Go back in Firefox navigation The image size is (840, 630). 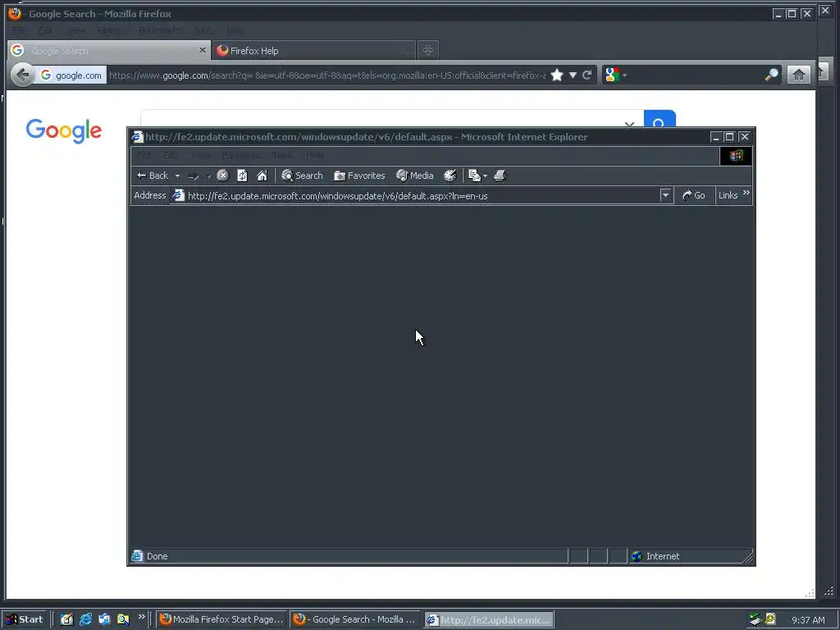pyautogui.click(x=22, y=75)
